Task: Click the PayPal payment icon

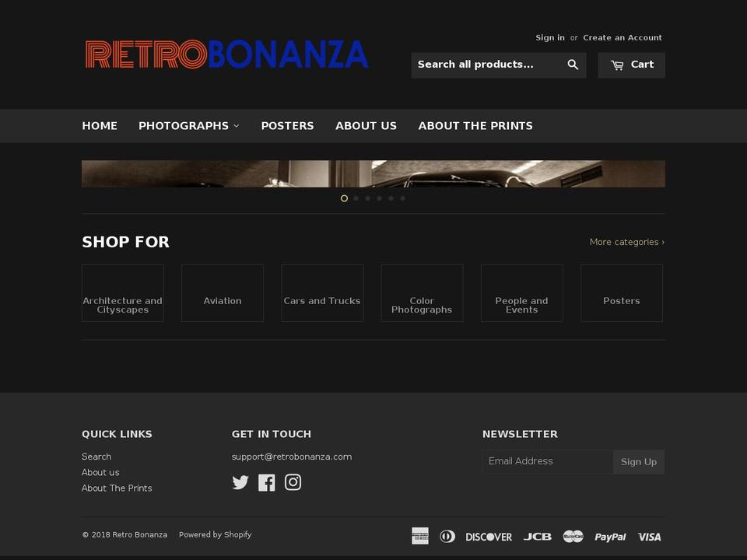Action: point(610,537)
